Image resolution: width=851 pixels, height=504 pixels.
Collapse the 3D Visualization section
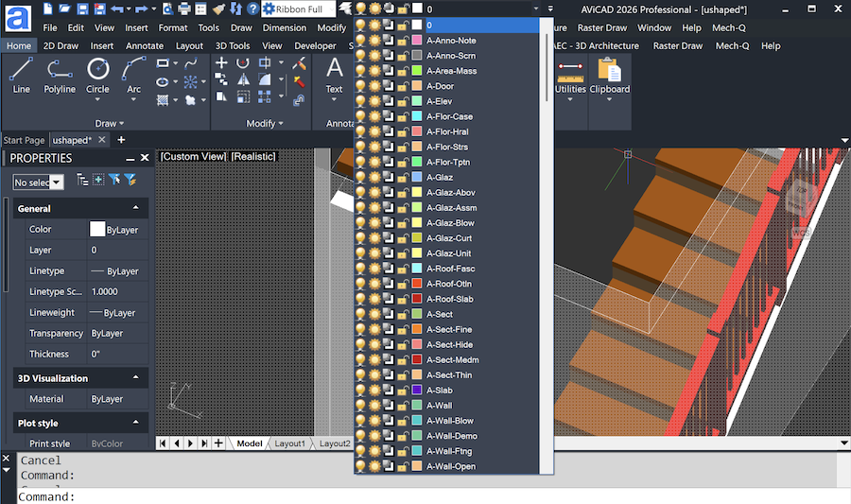(135, 377)
